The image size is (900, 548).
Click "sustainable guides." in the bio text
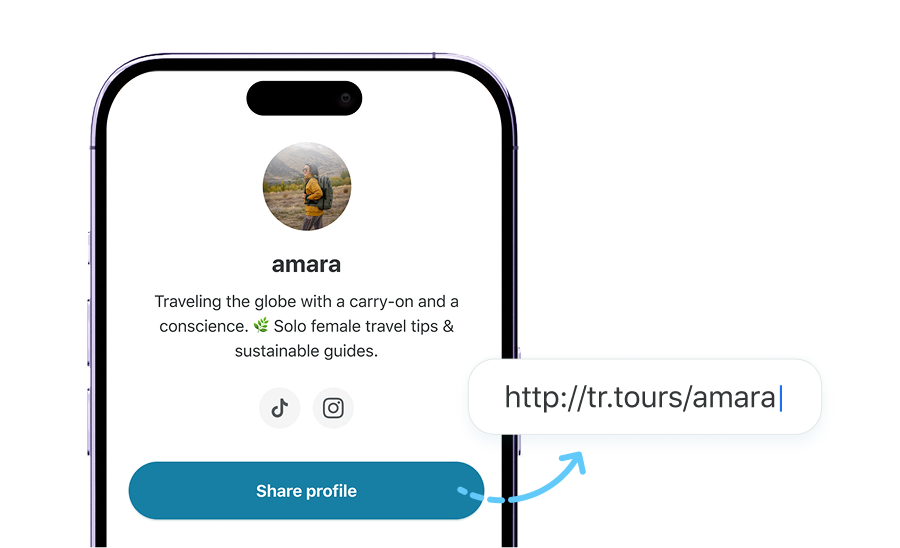pos(307,351)
